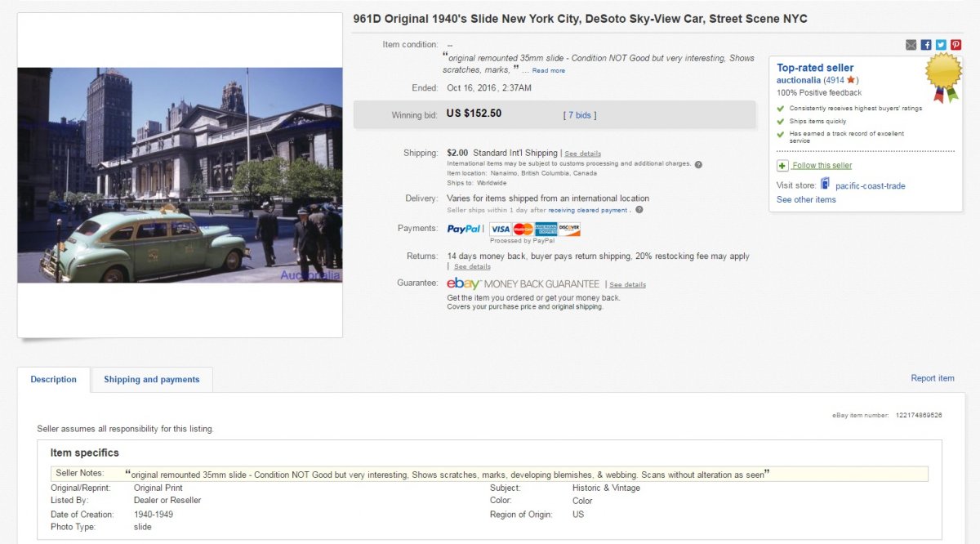Share this listing on Twitter
This screenshot has width=980, height=544.
(941, 45)
